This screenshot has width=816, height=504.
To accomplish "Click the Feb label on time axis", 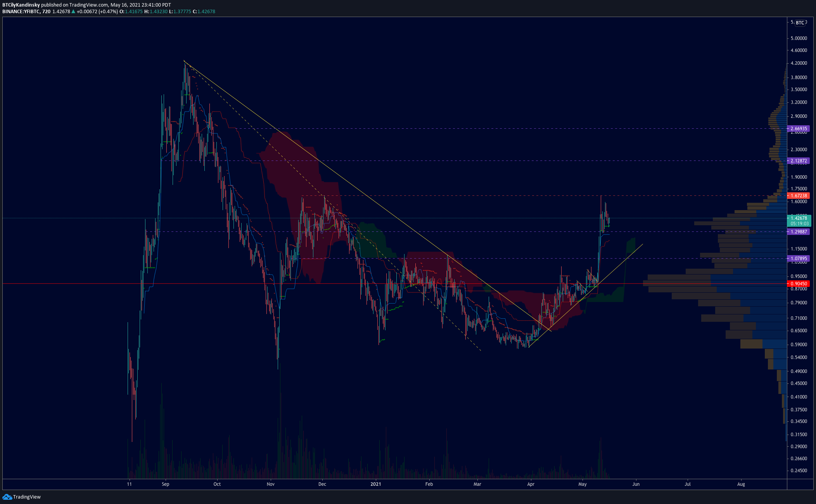I will point(429,484).
